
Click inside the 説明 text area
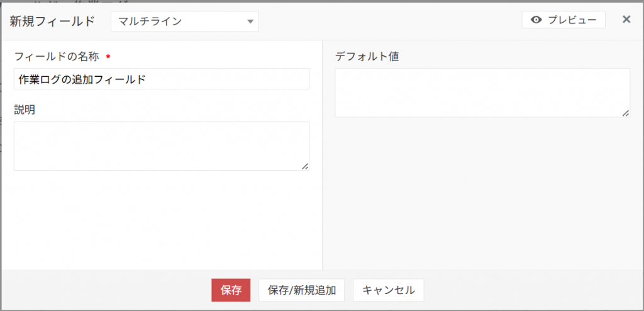pos(162,145)
